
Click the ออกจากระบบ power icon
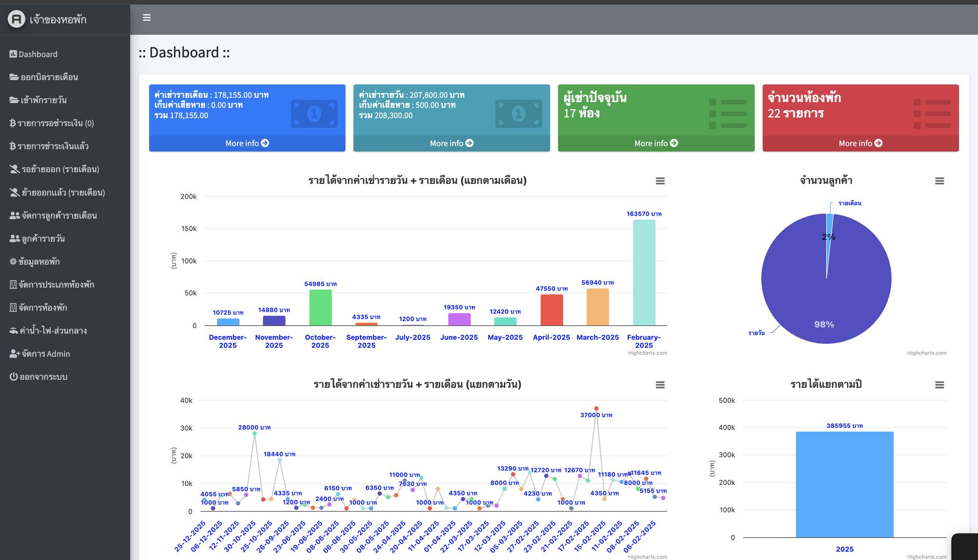[x=13, y=377]
